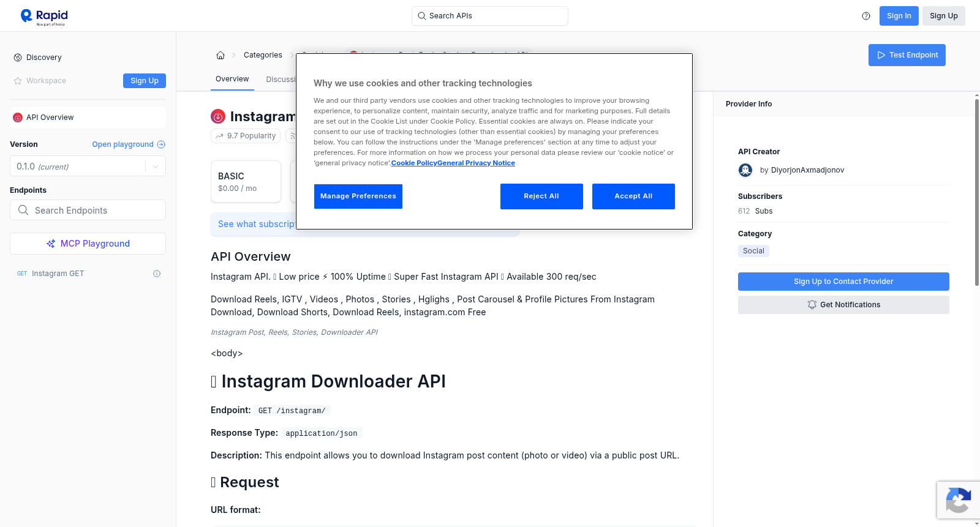Click the Instagram API red logo icon
The height and width of the screenshot is (527, 980).
(x=218, y=116)
